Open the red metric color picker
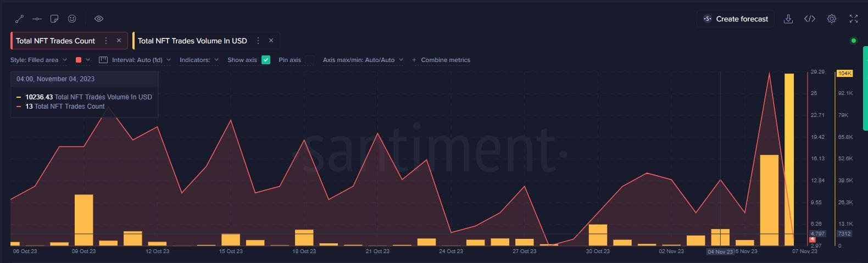This screenshot has width=868, height=263. coord(82,60)
